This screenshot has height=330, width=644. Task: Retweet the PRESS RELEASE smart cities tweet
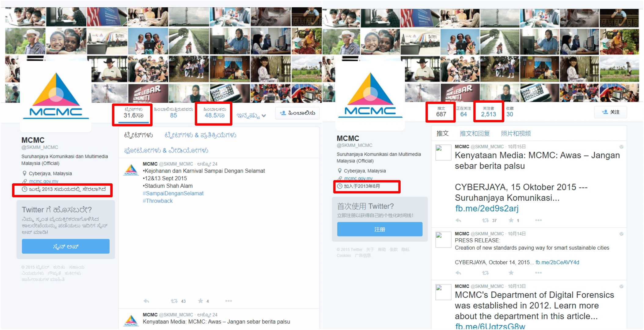[486, 273]
